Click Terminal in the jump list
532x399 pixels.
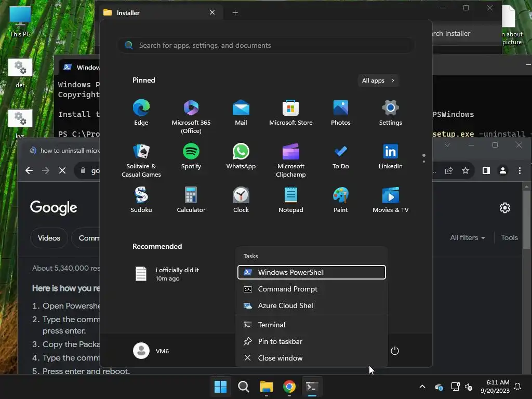coord(312,325)
